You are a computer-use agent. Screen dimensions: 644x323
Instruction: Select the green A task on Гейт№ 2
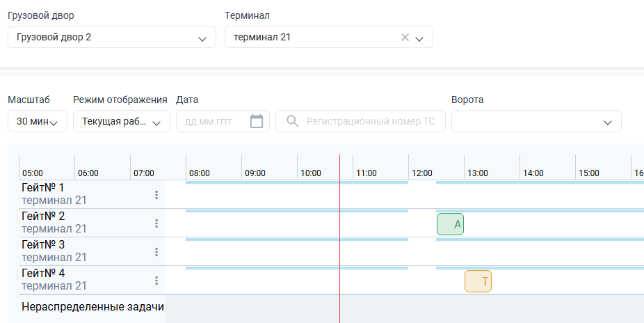click(450, 224)
